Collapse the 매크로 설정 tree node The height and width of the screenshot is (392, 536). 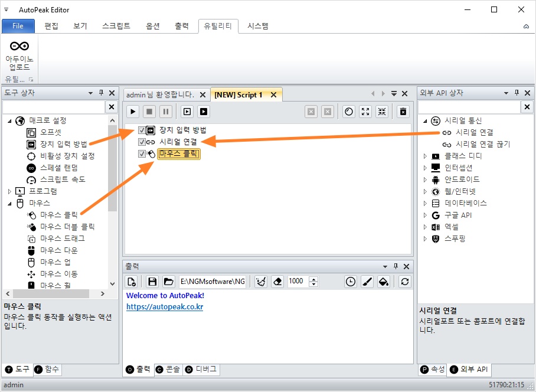9,121
